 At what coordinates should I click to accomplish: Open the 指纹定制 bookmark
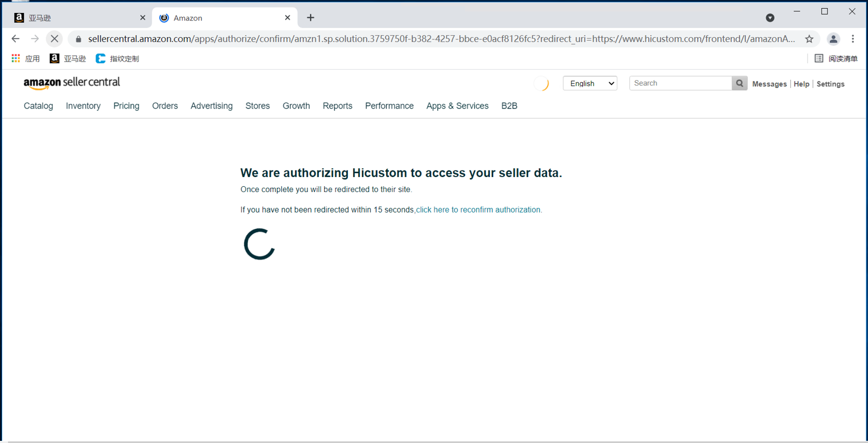coord(117,58)
